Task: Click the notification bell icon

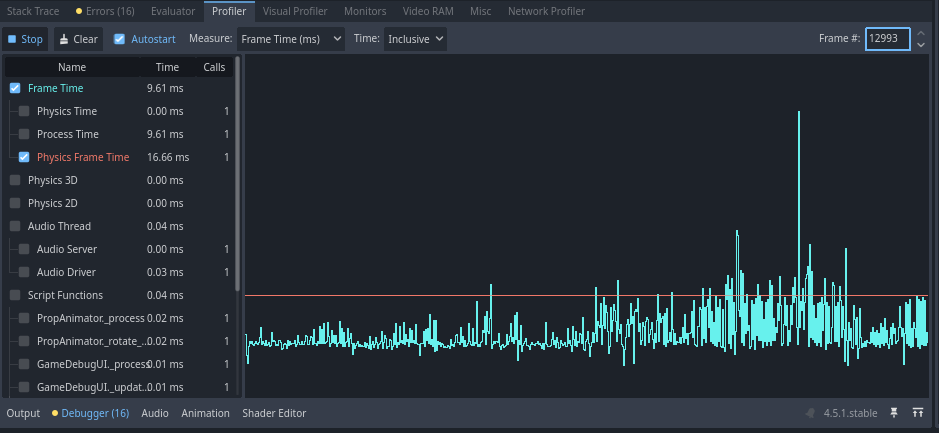Action: pos(812,413)
